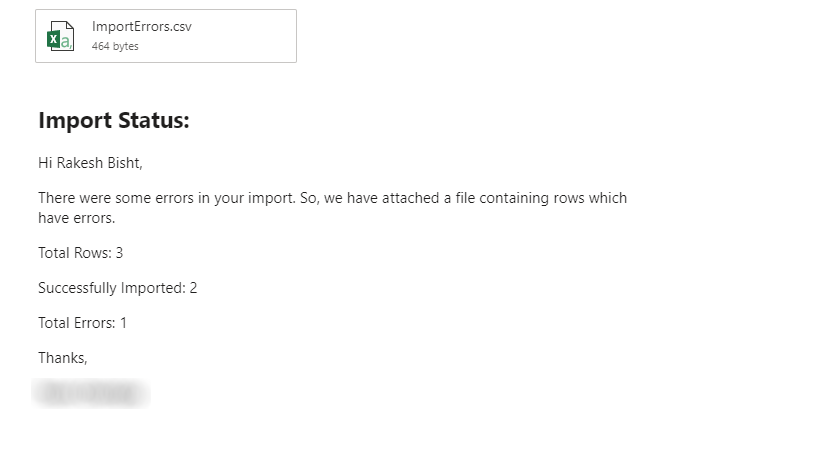Click the Total Errors label

(x=76, y=323)
